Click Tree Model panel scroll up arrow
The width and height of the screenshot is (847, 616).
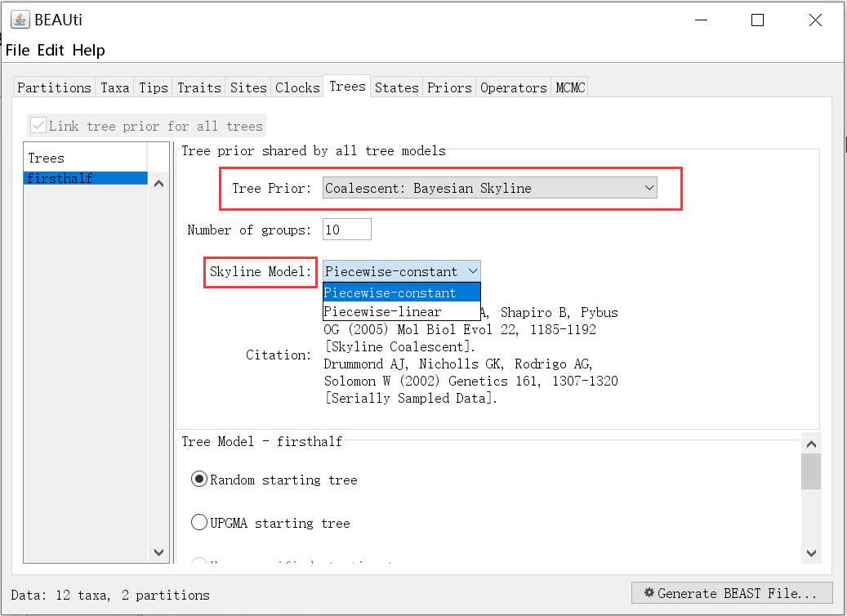pyautogui.click(x=811, y=444)
